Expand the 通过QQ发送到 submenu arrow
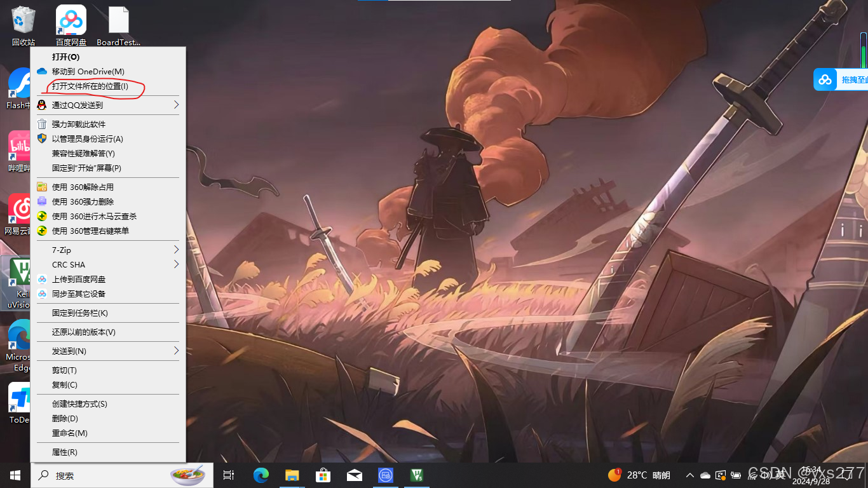The image size is (868, 488). point(176,105)
